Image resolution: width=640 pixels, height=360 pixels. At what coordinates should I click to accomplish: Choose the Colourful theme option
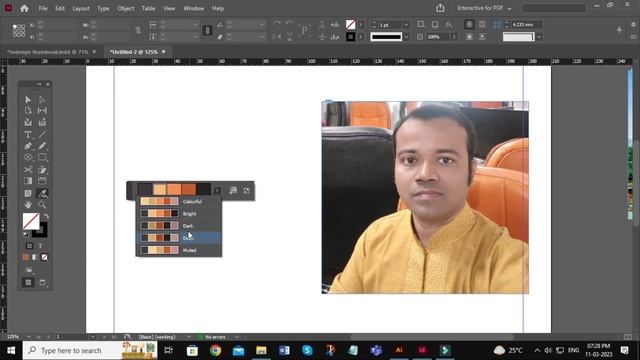click(x=179, y=202)
